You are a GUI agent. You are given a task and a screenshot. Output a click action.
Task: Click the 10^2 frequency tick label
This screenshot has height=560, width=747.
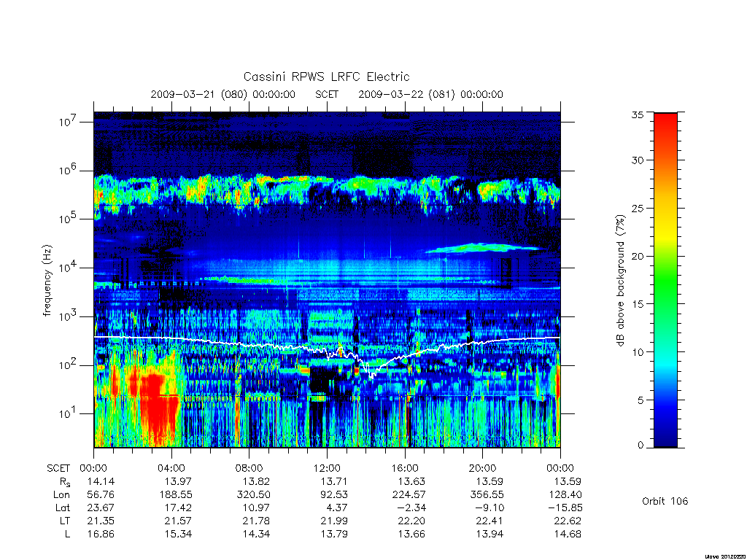(69, 365)
